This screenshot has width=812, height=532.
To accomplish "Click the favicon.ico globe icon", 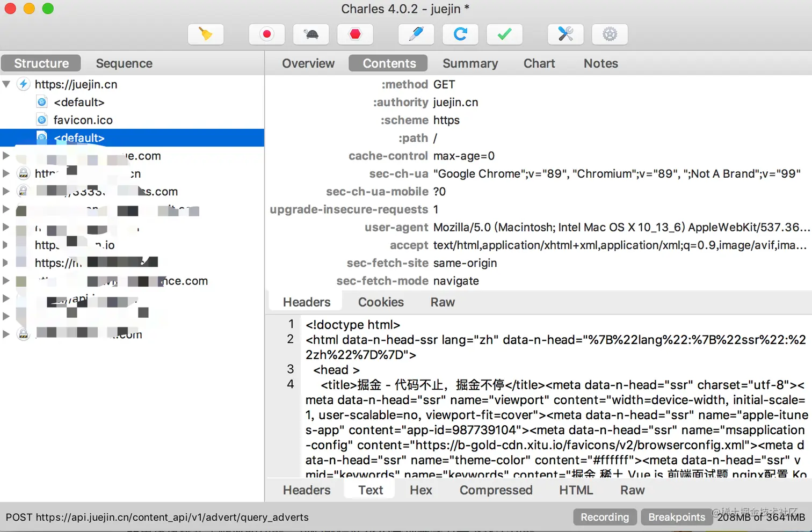I will [x=42, y=120].
